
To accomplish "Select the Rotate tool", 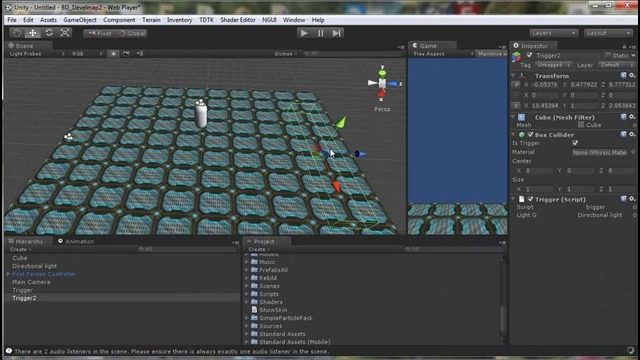I will [49, 33].
